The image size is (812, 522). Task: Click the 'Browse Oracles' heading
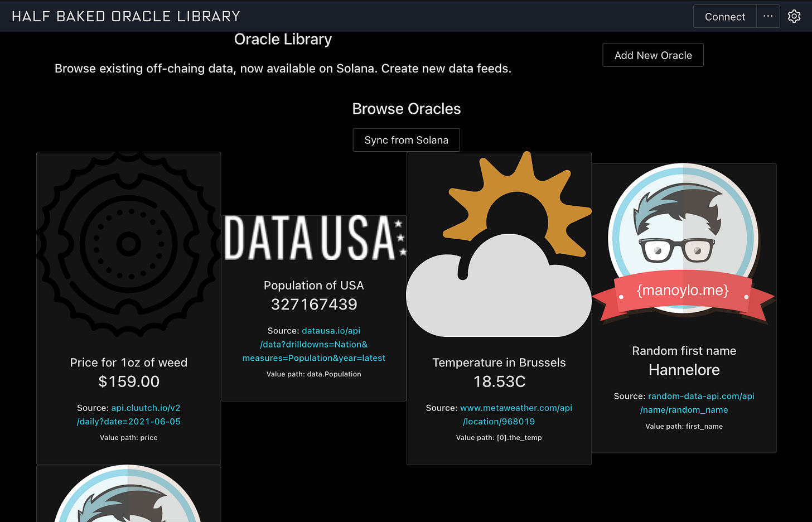point(407,109)
